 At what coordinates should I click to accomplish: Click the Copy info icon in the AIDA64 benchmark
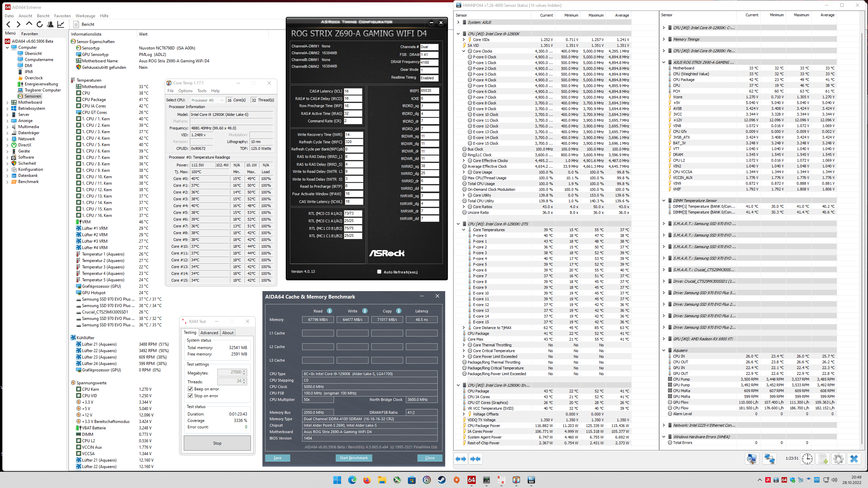point(399,311)
